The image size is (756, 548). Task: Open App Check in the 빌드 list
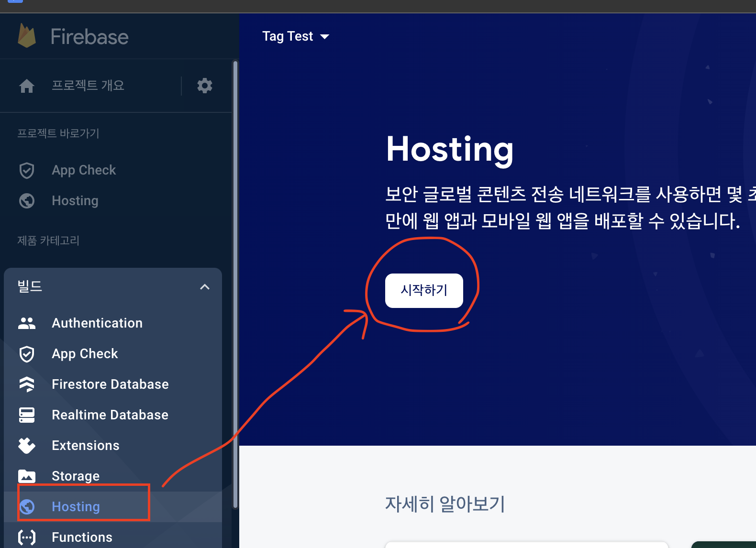(85, 354)
